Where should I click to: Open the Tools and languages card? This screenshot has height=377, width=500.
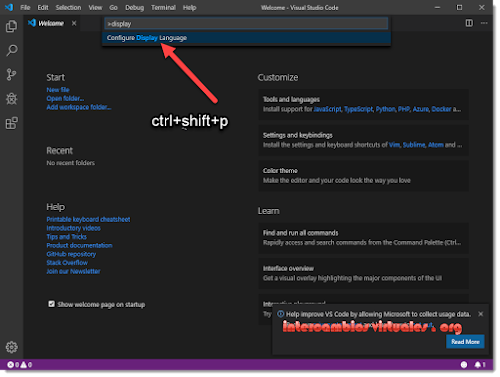pos(363,104)
